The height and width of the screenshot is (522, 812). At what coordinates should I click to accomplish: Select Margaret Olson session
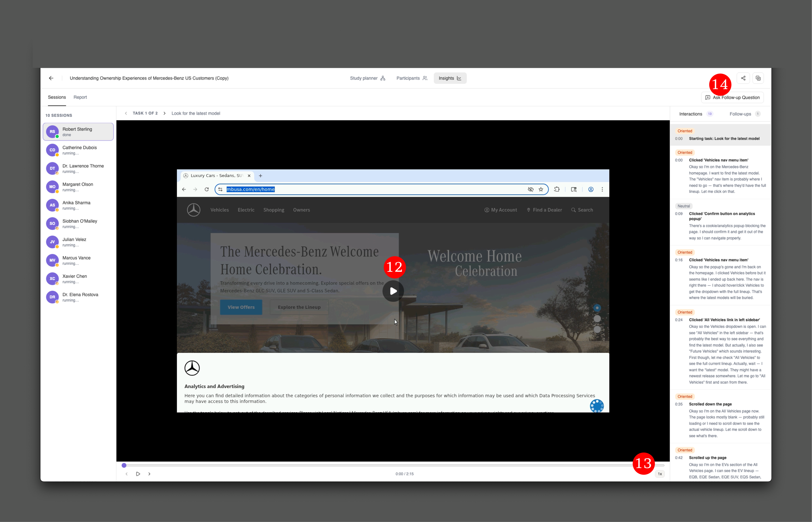78,187
